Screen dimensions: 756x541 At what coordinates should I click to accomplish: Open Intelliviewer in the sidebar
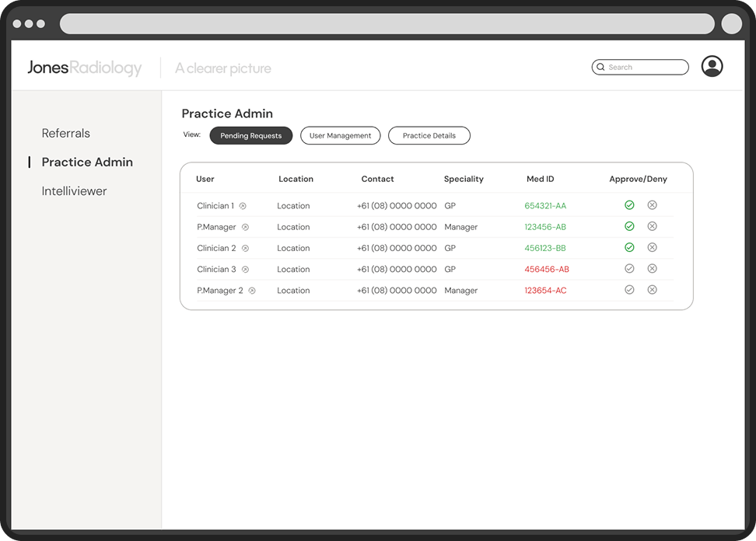click(74, 191)
